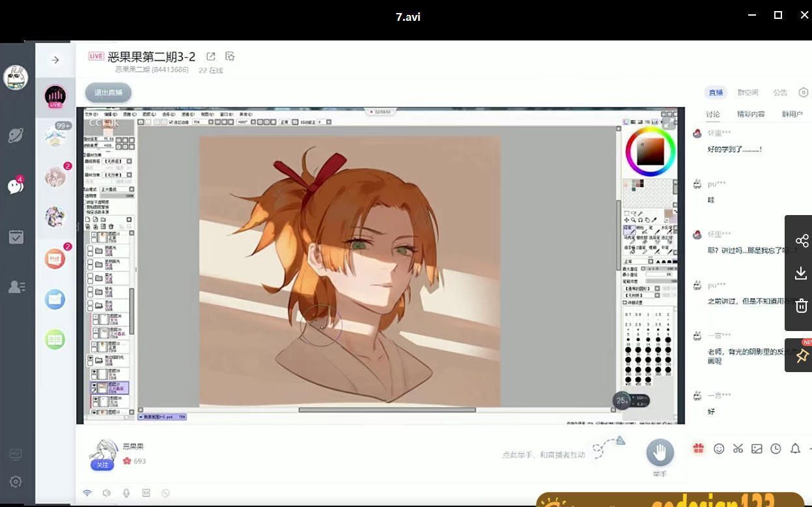The height and width of the screenshot is (507, 812).
Task: Open the pop-out window icon beside title
Action: [x=211, y=57]
